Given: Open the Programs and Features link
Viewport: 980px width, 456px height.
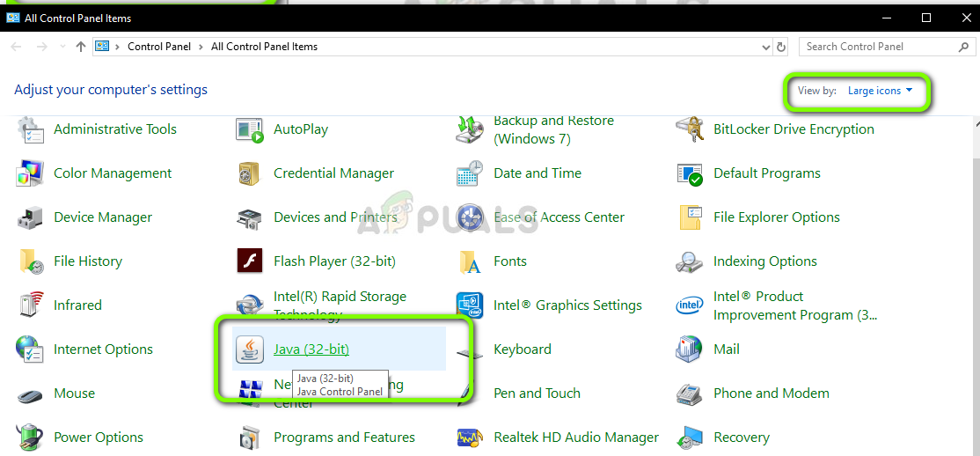Looking at the screenshot, I should [x=344, y=438].
